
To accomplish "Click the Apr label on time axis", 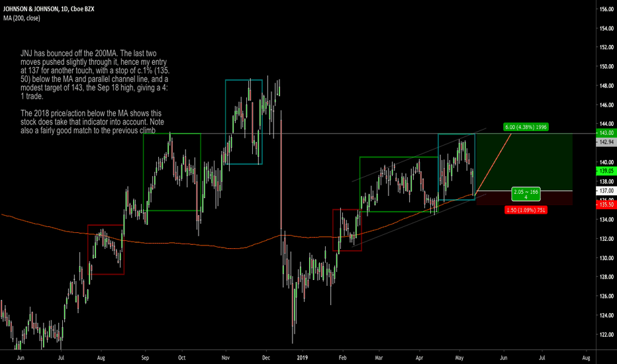I will click(x=420, y=358).
